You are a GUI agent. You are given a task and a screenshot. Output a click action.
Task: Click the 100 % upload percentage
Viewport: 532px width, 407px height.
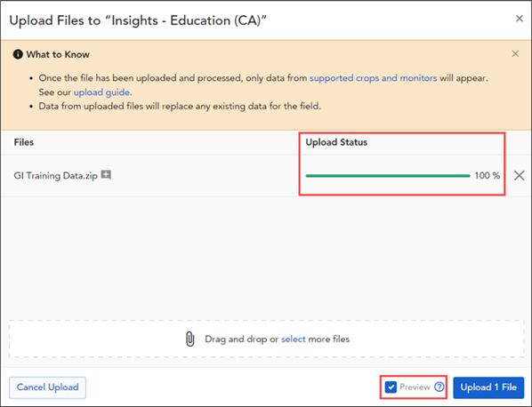[488, 176]
